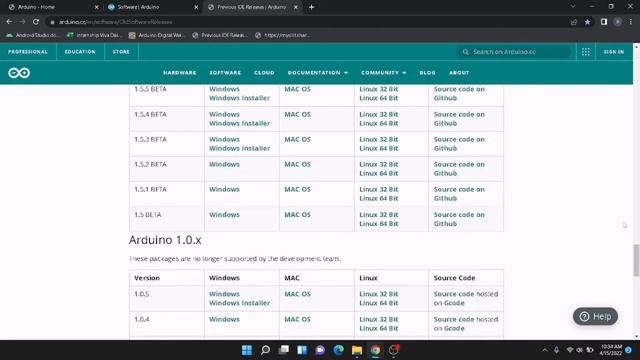
Task: Open the Chrome profile avatar
Action: coord(618,22)
